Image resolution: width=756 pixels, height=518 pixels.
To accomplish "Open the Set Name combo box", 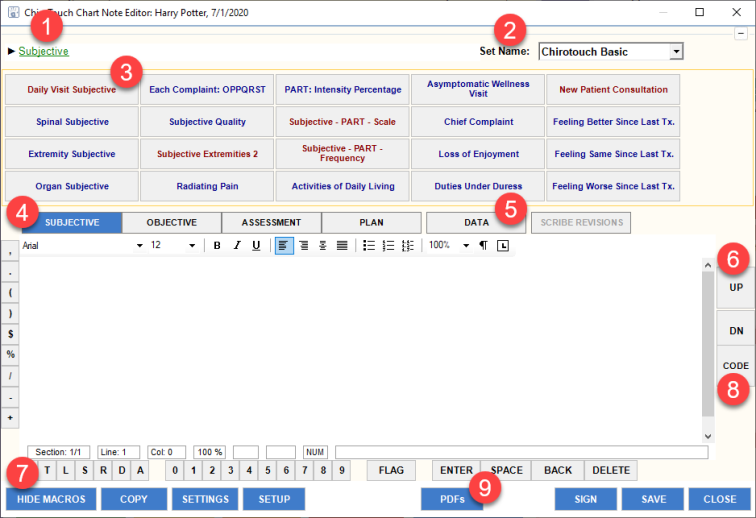I will click(x=611, y=52).
